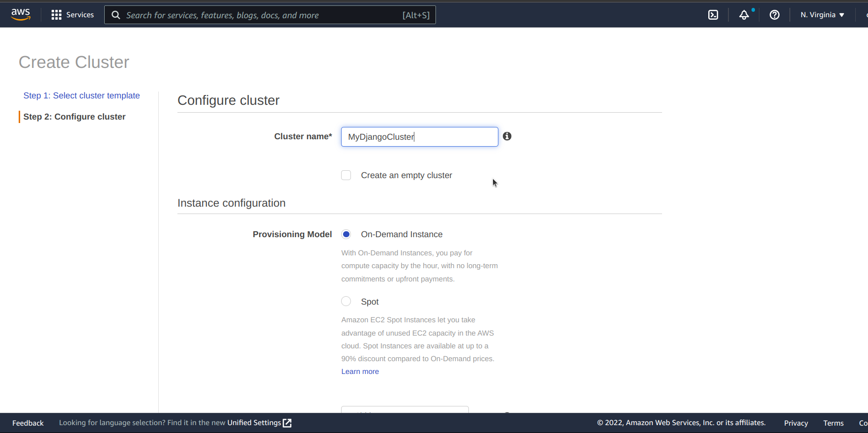Image resolution: width=868 pixels, height=433 pixels.
Task: Select Step 2: Configure cluster in sidebar
Action: pos(74,117)
